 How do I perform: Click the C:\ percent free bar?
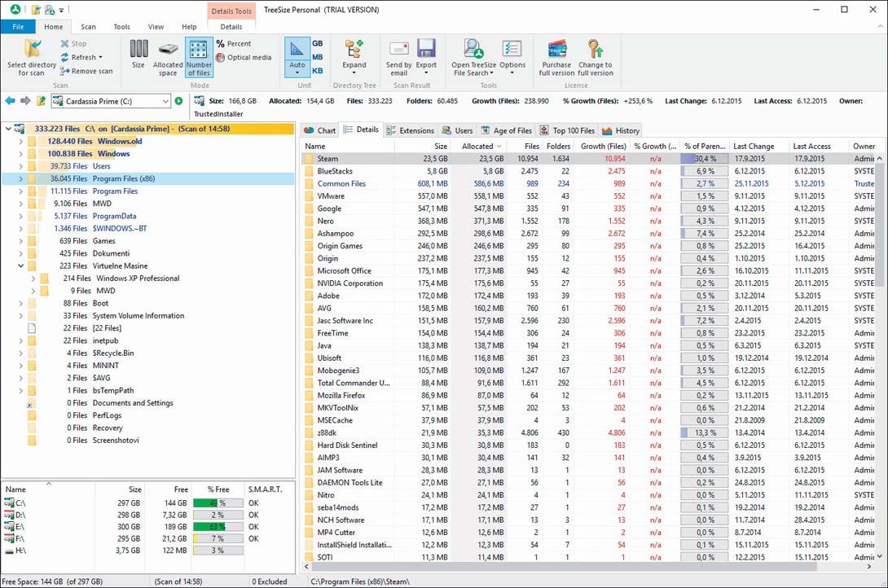[218, 503]
